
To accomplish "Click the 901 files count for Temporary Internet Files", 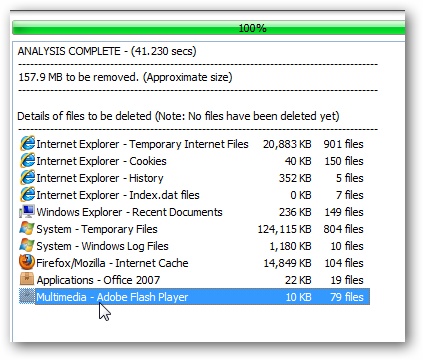I will (x=343, y=144).
